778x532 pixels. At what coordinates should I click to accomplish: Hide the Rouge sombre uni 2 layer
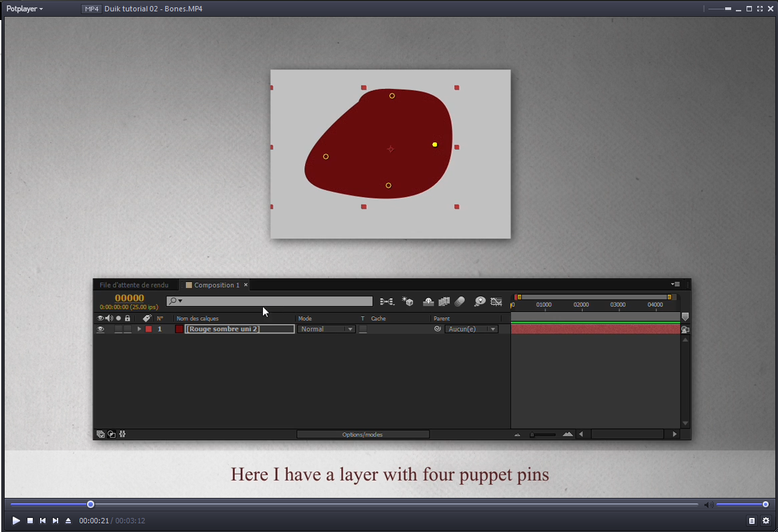tap(100, 329)
